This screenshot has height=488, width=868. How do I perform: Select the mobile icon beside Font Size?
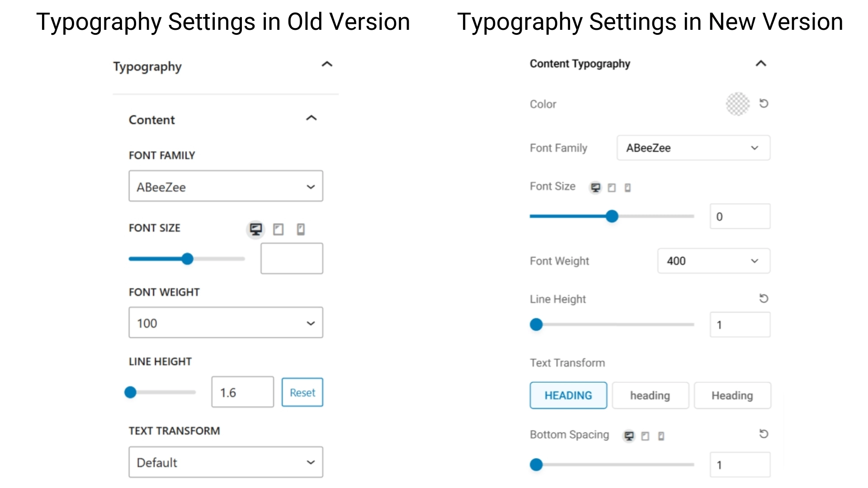[x=627, y=188]
